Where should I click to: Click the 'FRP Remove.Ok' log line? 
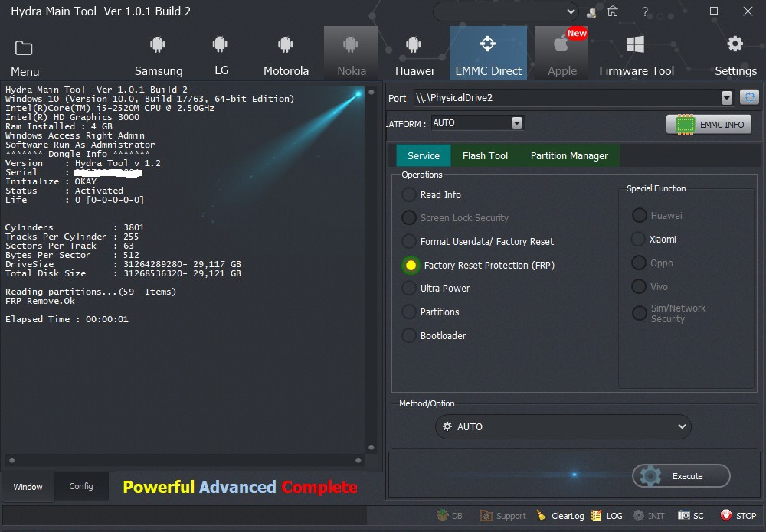click(40, 301)
